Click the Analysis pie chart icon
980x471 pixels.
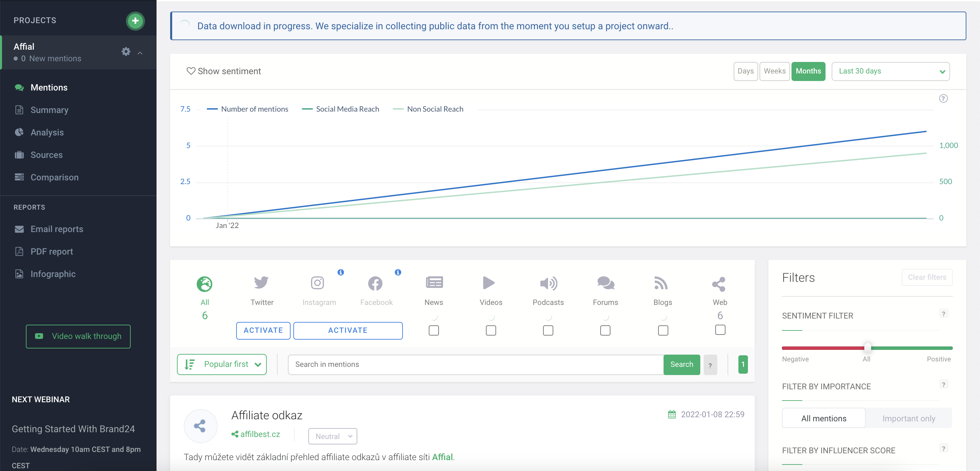[19, 132]
